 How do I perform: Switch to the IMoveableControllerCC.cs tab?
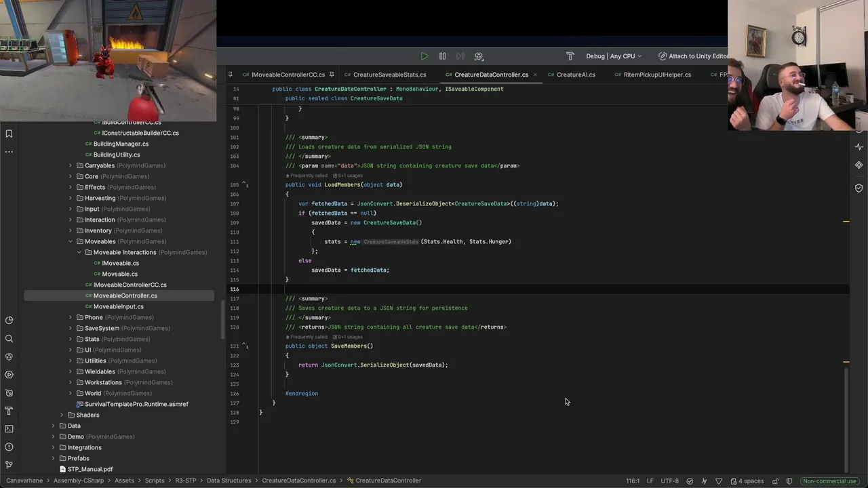tap(288, 75)
